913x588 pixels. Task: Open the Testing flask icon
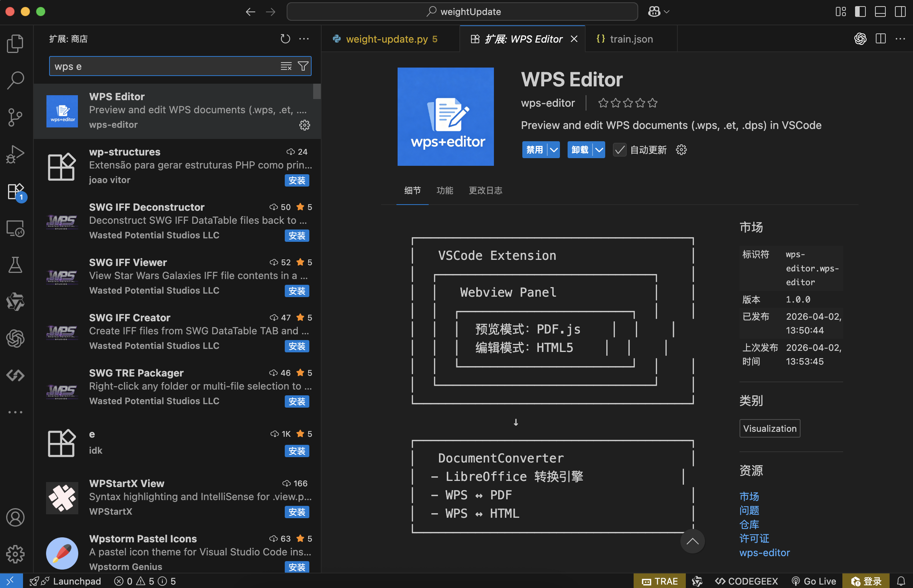click(x=15, y=265)
